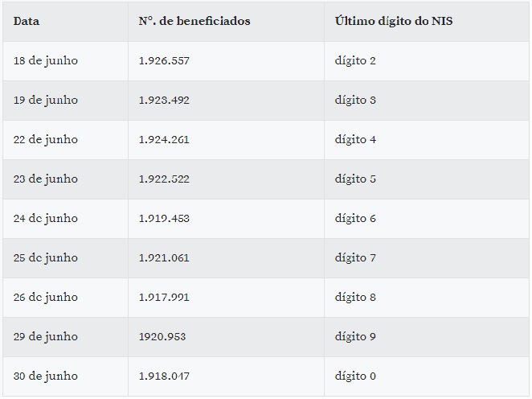Click the "Data" column header
Viewport: 532px width, 399px height.
point(27,21)
